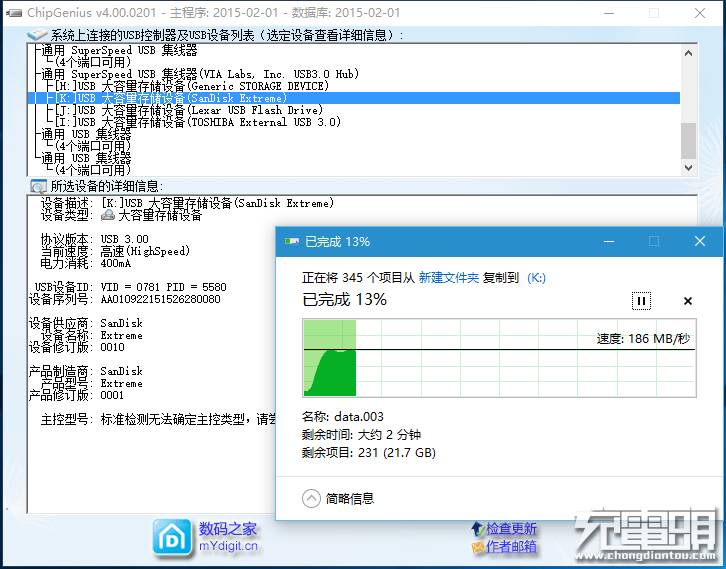Image resolution: width=726 pixels, height=569 pixels.
Task: Open the 新建文件夹 source folder link
Action: tap(449, 278)
